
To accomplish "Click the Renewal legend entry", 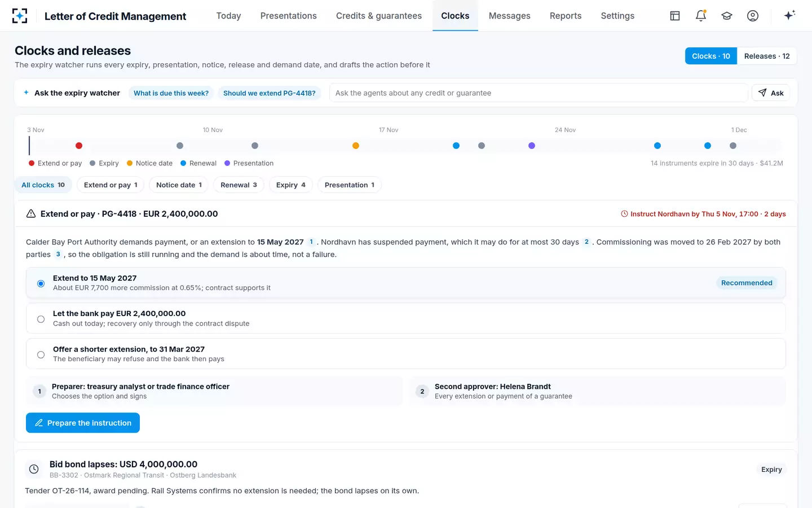I will click(x=198, y=163).
